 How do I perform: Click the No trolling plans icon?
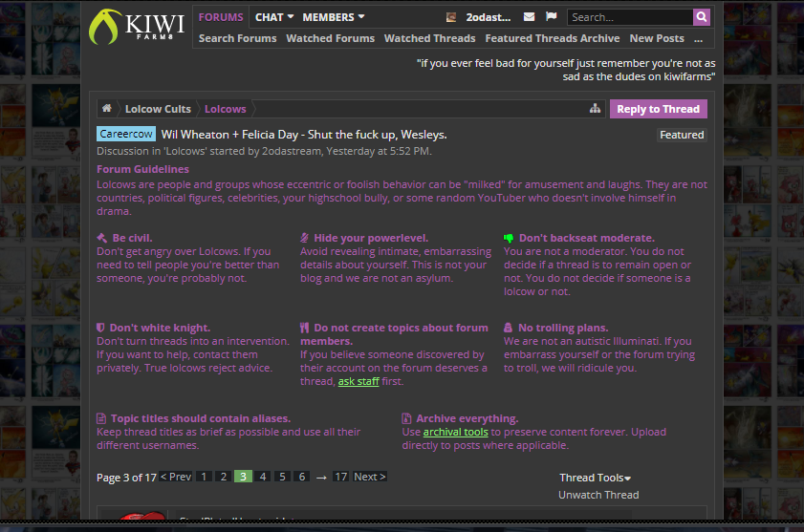tap(509, 328)
